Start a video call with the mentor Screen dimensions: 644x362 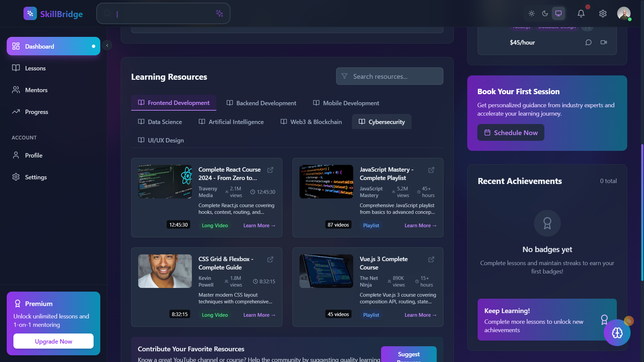[604, 43]
